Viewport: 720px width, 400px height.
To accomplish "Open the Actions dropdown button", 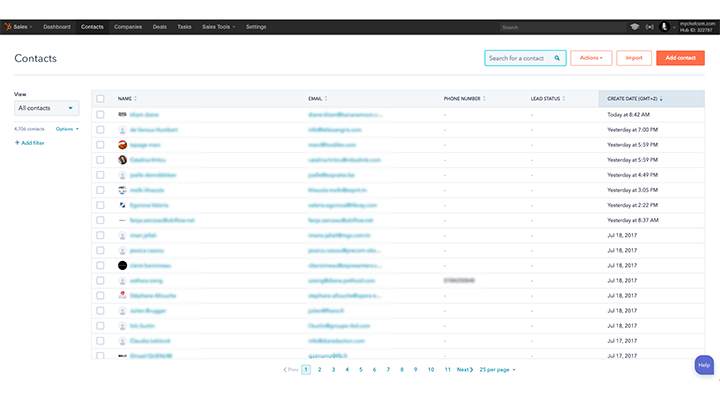I will pyautogui.click(x=591, y=58).
